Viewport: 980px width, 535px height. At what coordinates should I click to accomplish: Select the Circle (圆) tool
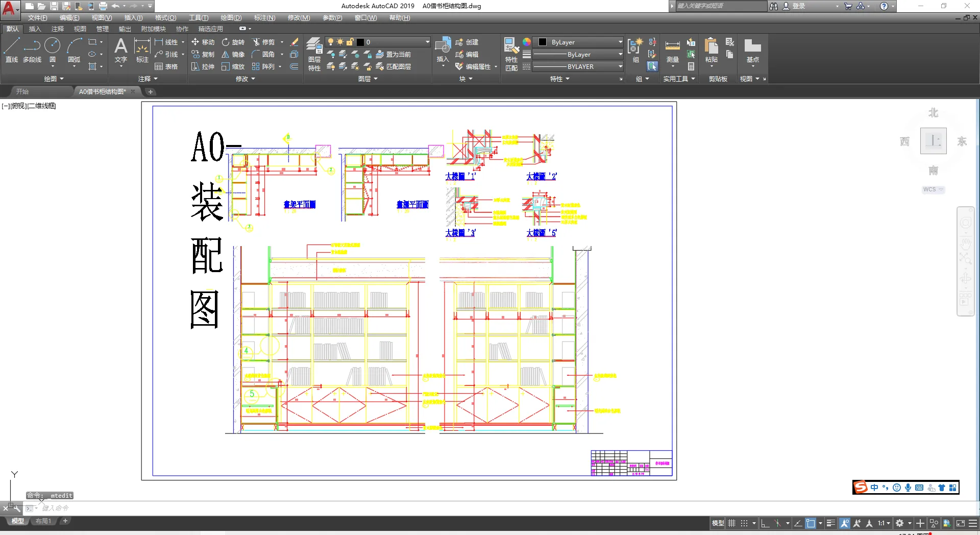(52, 50)
